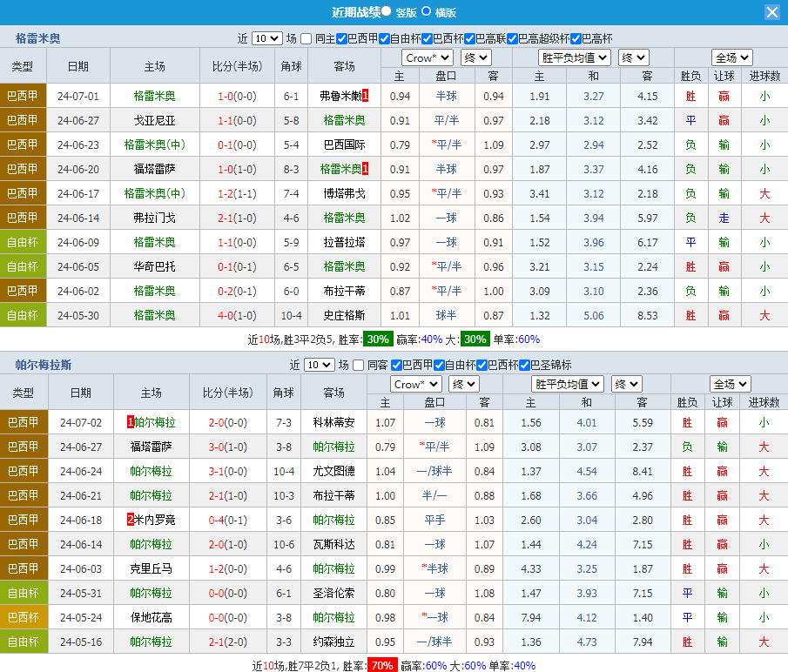Click the away team 科林蒂安 link
This screenshot has width=788, height=672.
click(333, 422)
